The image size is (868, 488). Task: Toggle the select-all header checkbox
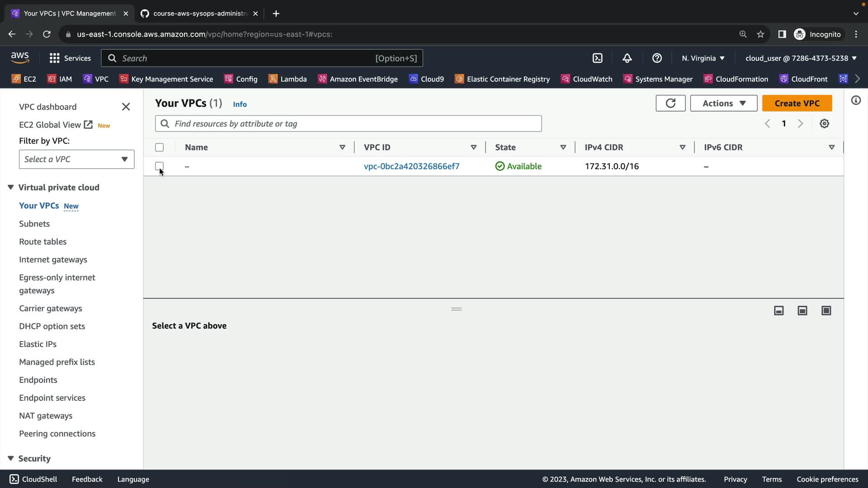(159, 147)
